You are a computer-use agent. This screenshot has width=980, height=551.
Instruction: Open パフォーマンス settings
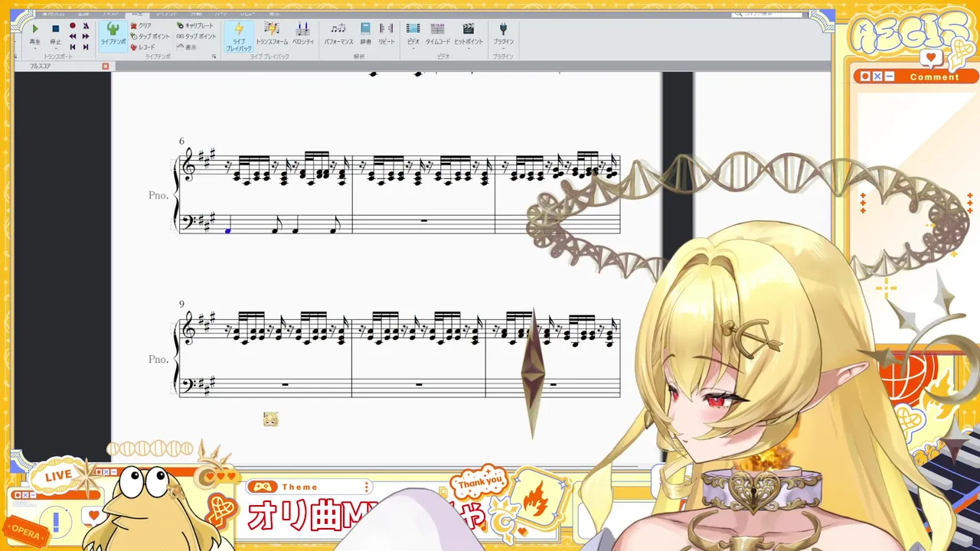click(x=338, y=34)
